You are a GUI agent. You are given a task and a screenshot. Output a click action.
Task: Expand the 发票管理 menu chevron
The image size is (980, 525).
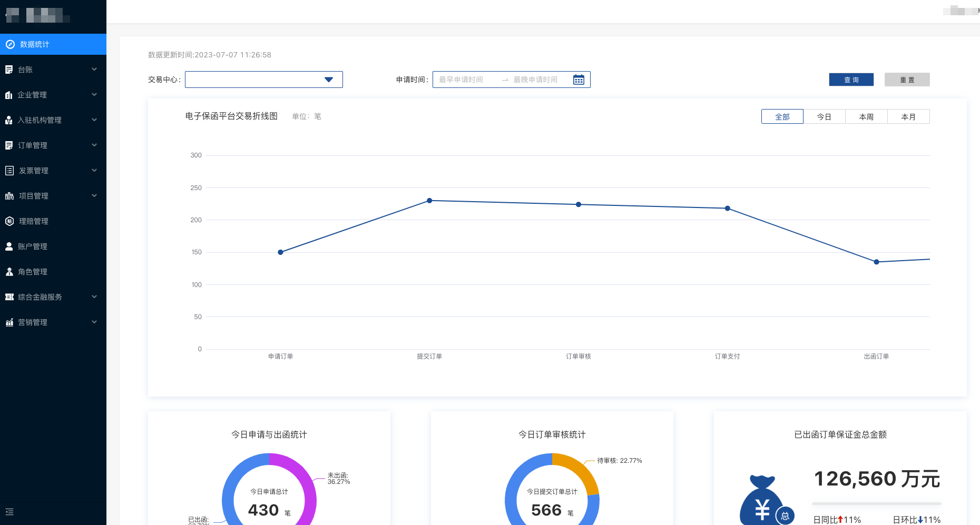[94, 170]
